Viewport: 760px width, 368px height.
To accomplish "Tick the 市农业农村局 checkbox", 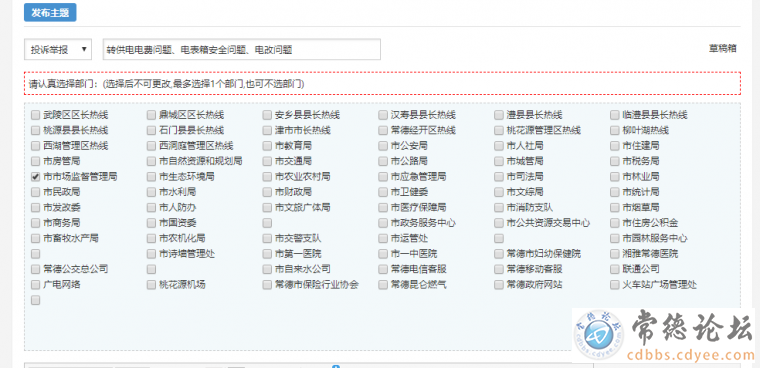I will pyautogui.click(x=267, y=176).
